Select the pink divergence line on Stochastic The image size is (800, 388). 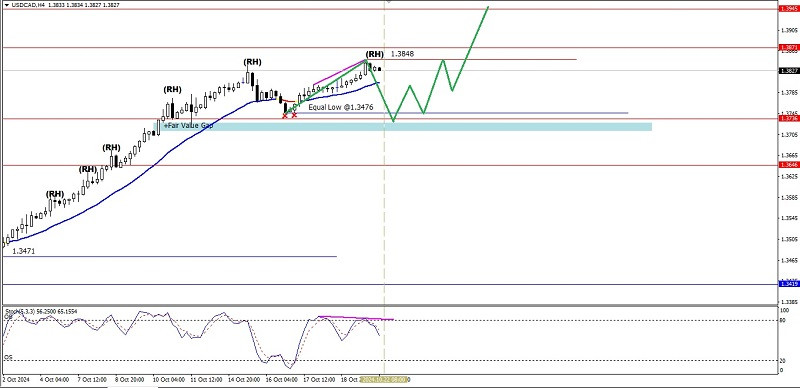356,318
